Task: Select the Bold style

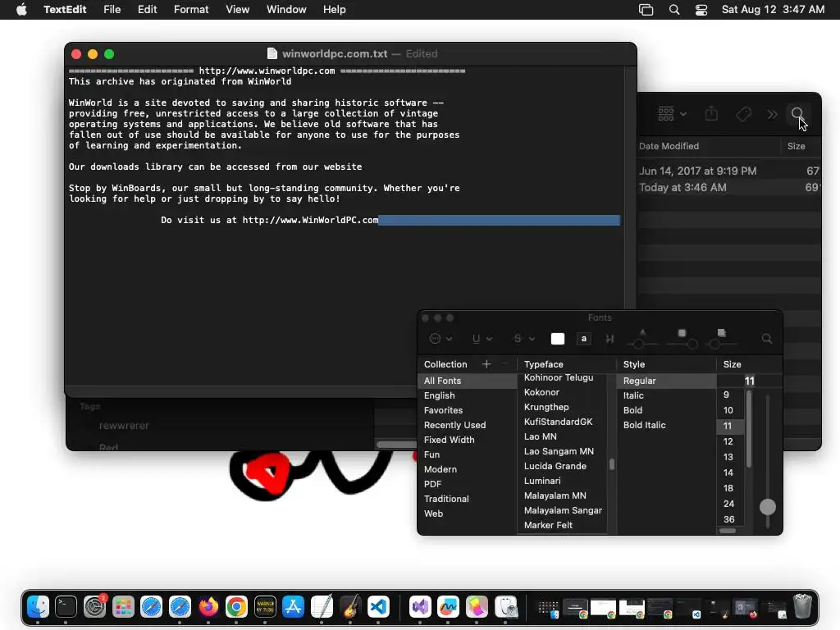Action: 666,410
